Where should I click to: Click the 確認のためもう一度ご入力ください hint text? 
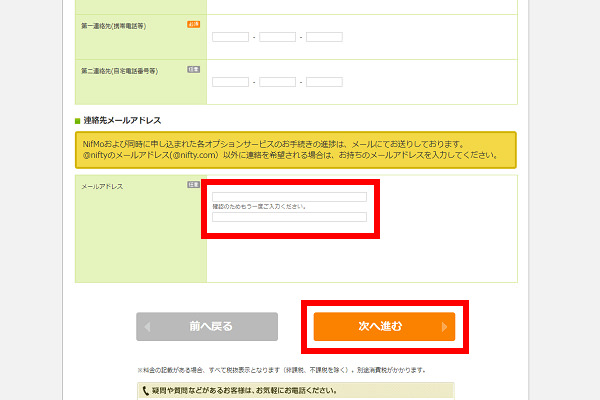click(x=260, y=206)
